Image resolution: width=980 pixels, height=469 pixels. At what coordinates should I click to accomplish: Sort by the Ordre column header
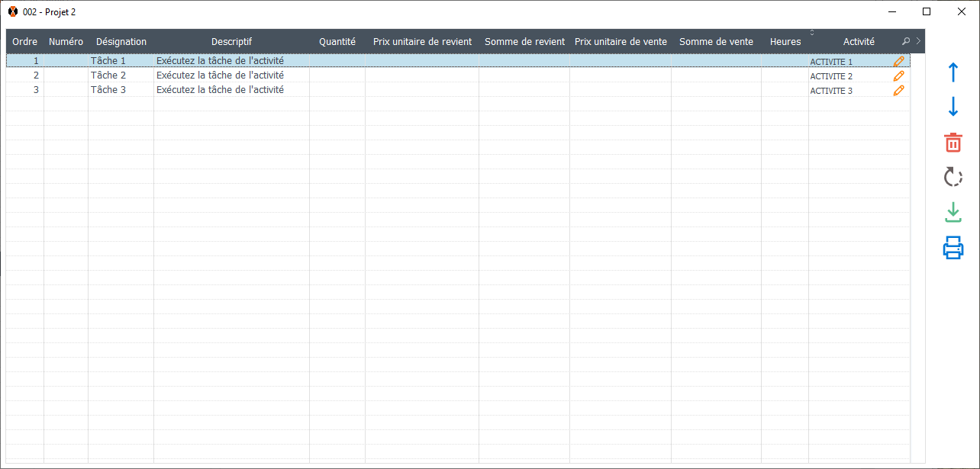point(25,42)
